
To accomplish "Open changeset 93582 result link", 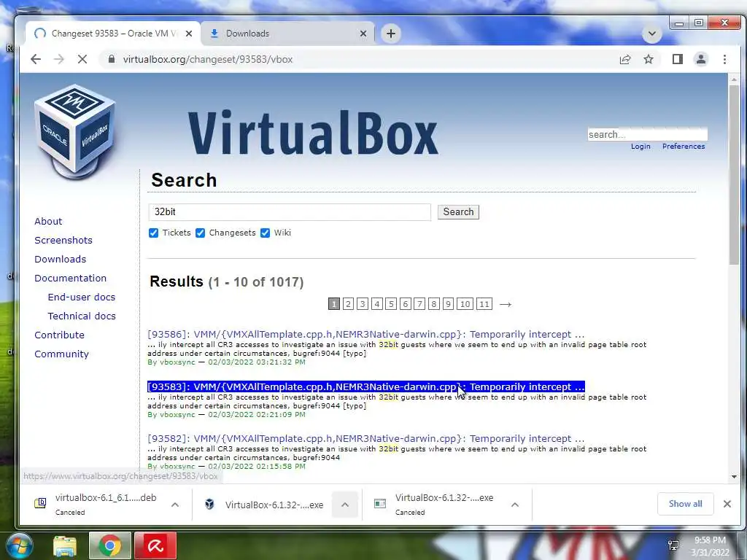I will click(x=366, y=438).
